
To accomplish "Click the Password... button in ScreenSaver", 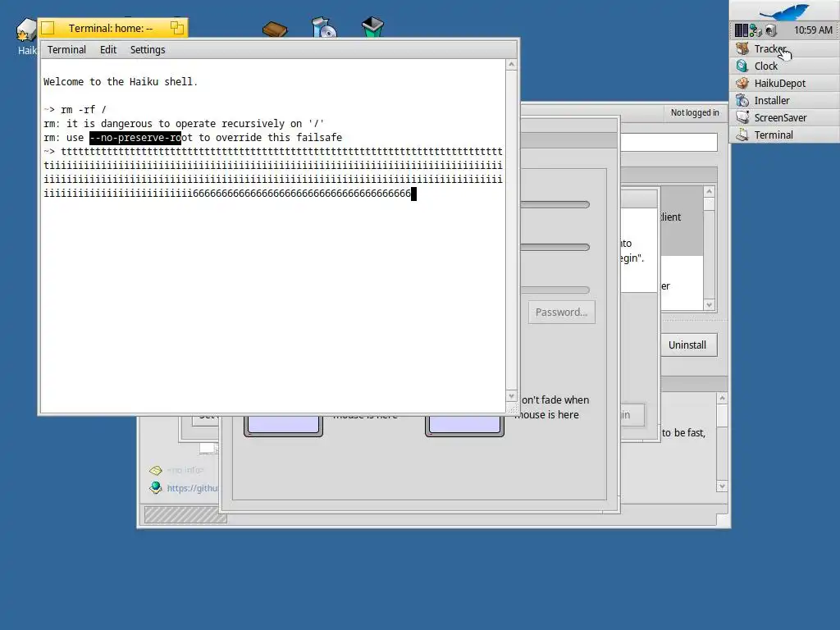I will coord(561,313).
